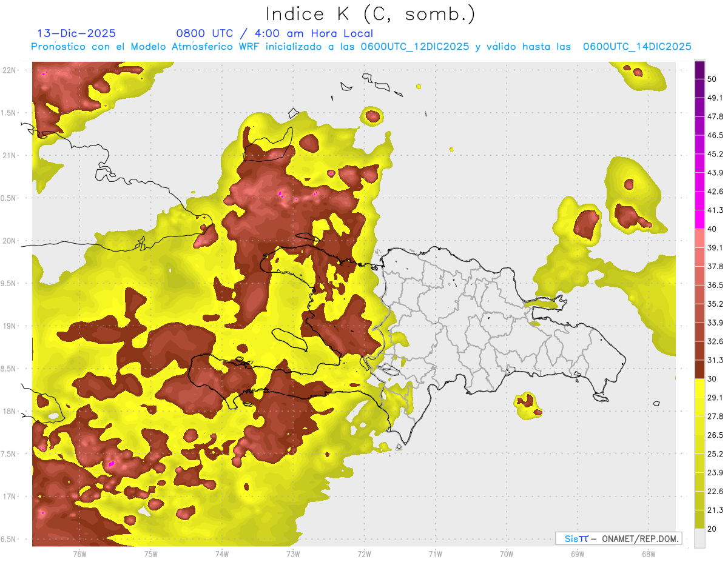728x562 pixels.
Task: Click colorbar value "49.1"
Action: (x=715, y=98)
